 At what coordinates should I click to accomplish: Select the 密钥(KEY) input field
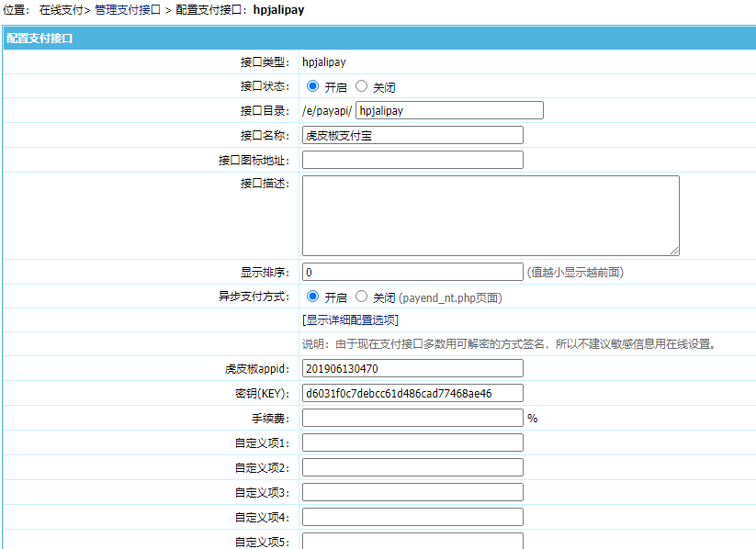(x=412, y=392)
